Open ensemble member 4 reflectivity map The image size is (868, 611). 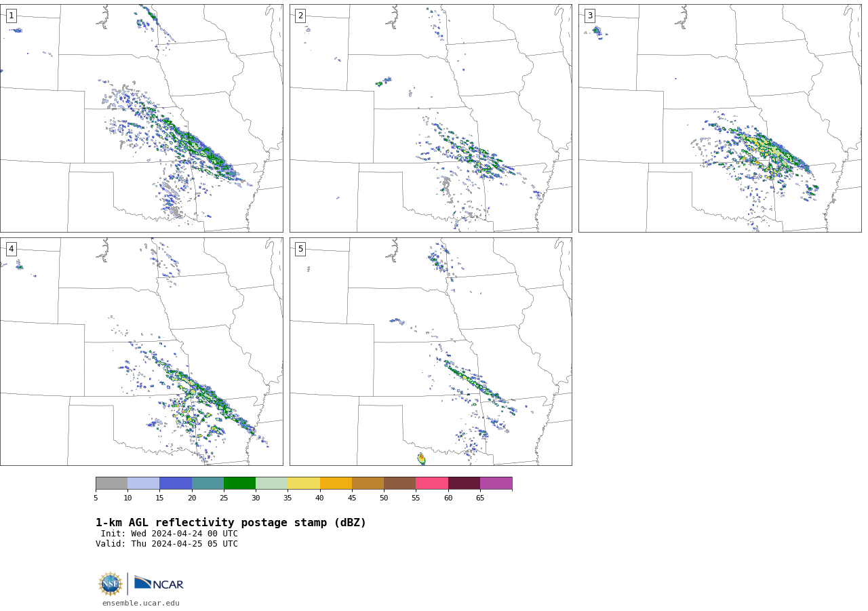pyautogui.click(x=141, y=351)
